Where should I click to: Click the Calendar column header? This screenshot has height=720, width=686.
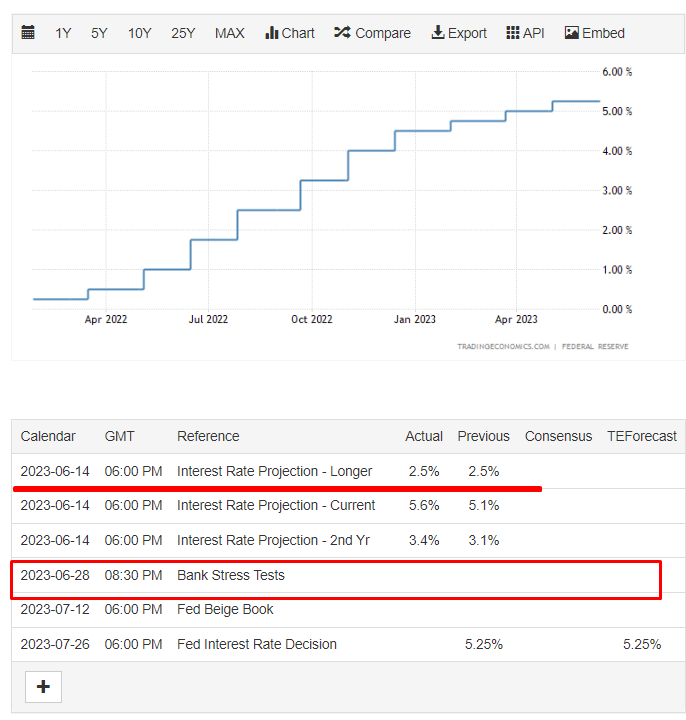[48, 436]
